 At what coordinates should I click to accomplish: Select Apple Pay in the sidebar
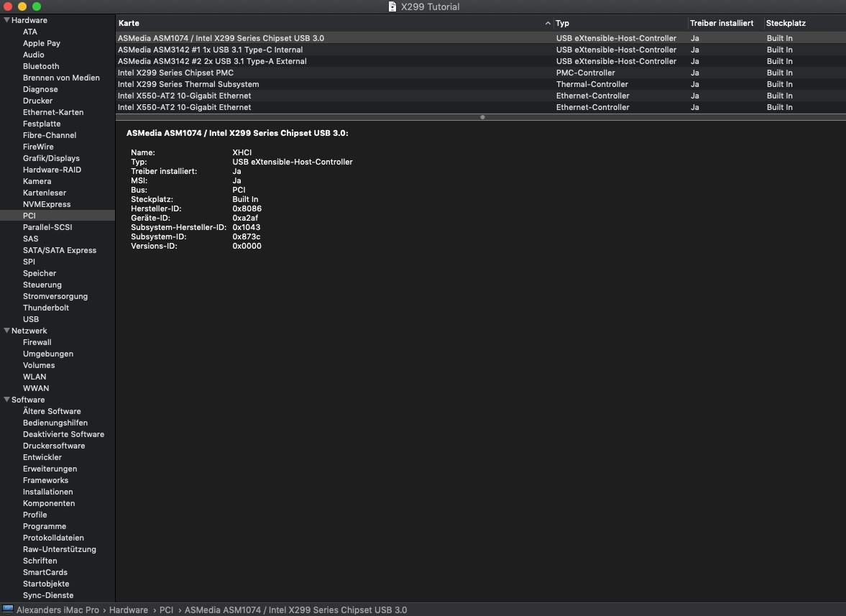(x=42, y=43)
